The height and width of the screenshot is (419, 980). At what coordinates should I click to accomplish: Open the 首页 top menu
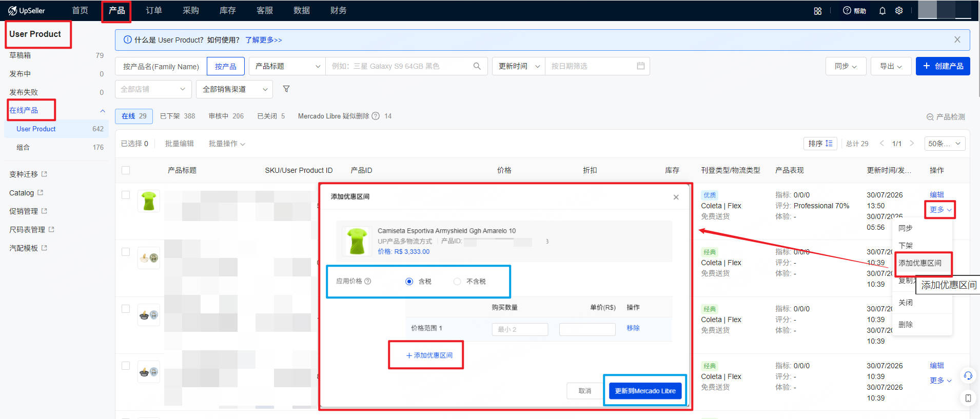coord(80,11)
